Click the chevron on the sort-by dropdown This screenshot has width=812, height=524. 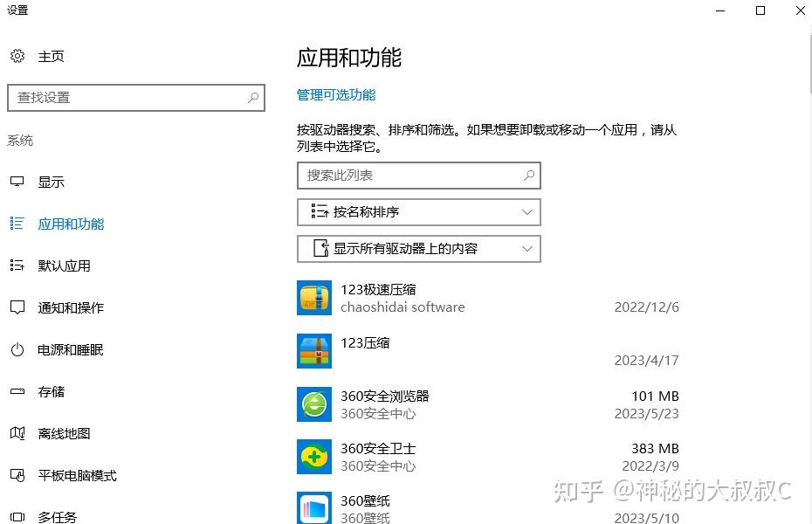tap(526, 212)
